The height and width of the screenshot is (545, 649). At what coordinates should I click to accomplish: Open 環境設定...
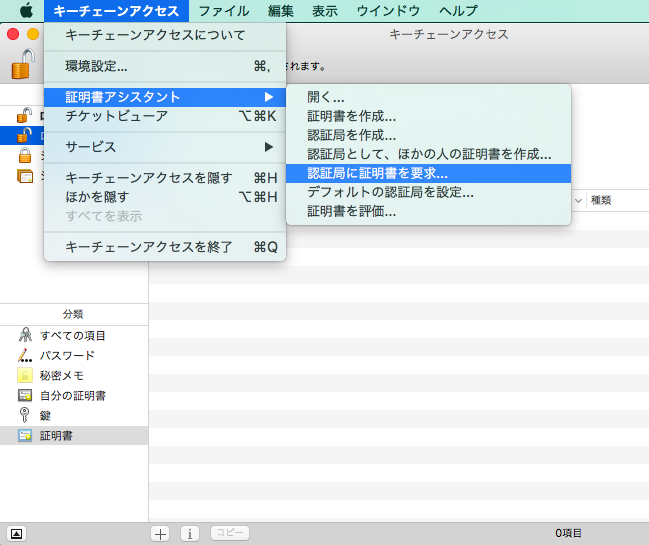click(165, 66)
